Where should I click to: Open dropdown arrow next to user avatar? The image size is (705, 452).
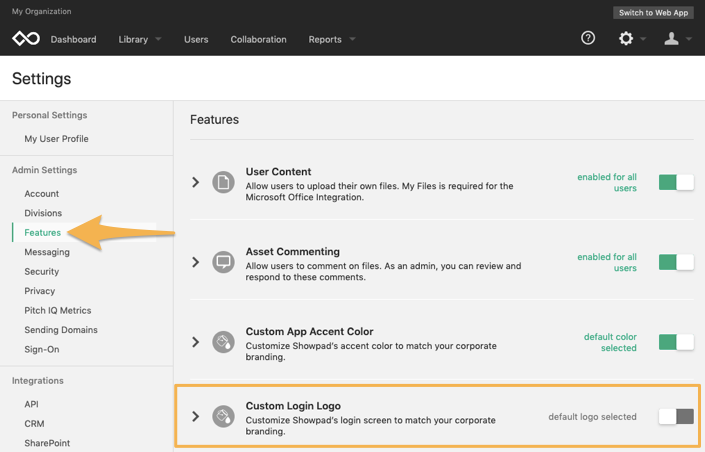689,39
